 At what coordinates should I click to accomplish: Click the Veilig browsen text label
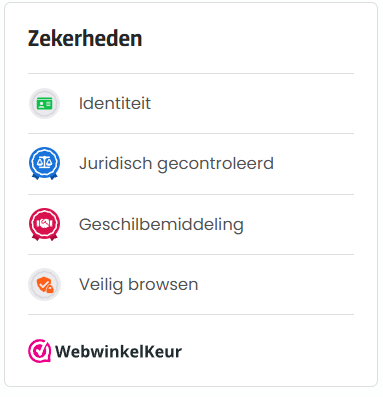(138, 285)
